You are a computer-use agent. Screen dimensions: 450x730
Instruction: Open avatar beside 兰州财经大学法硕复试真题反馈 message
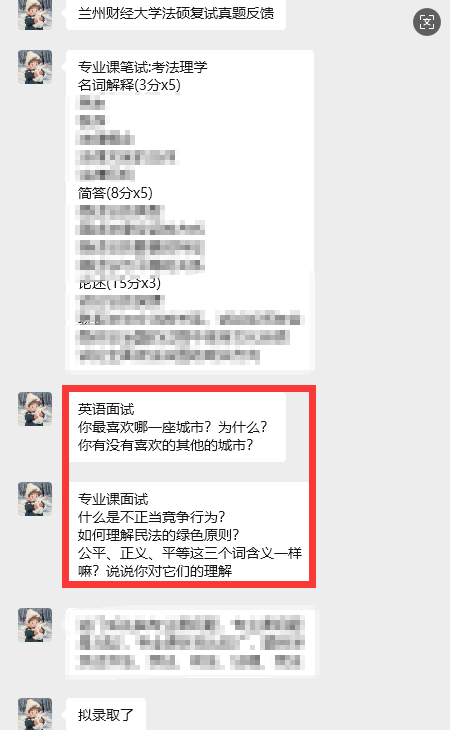pos(35,14)
